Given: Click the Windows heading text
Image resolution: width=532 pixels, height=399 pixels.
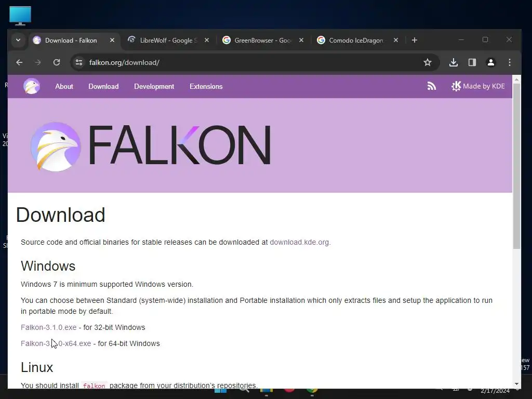Looking at the screenshot, I should (x=48, y=266).
